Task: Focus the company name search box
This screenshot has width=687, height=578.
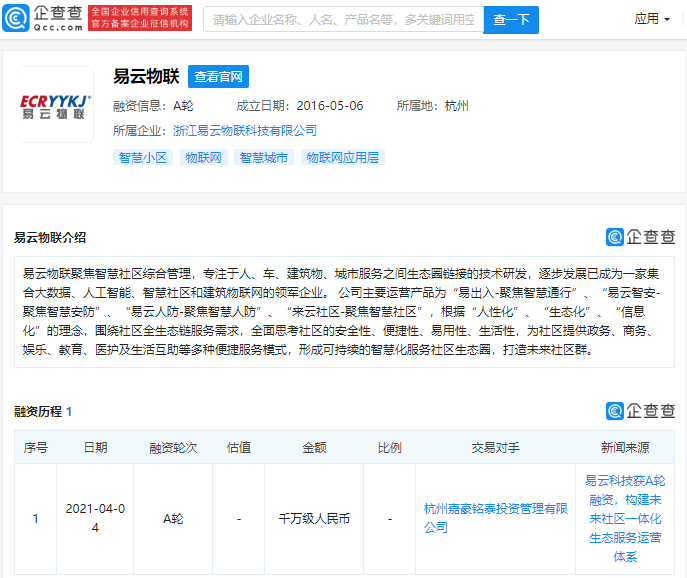Action: (344, 19)
